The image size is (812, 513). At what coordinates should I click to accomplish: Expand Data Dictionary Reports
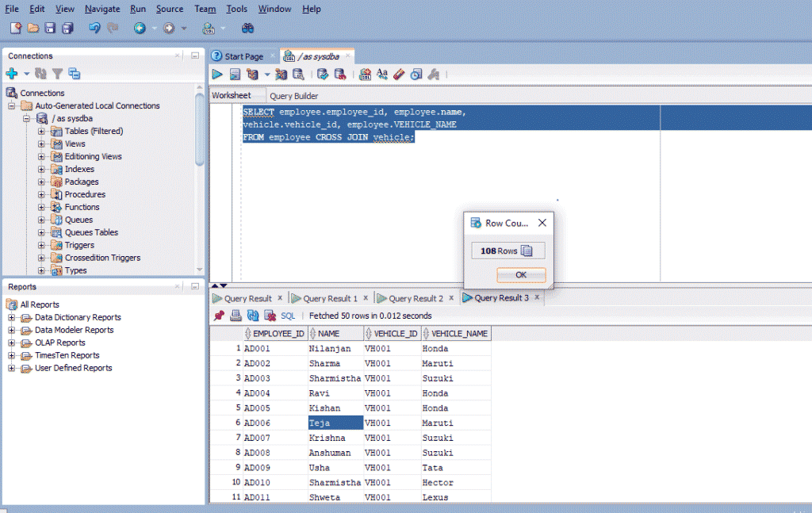[11, 317]
